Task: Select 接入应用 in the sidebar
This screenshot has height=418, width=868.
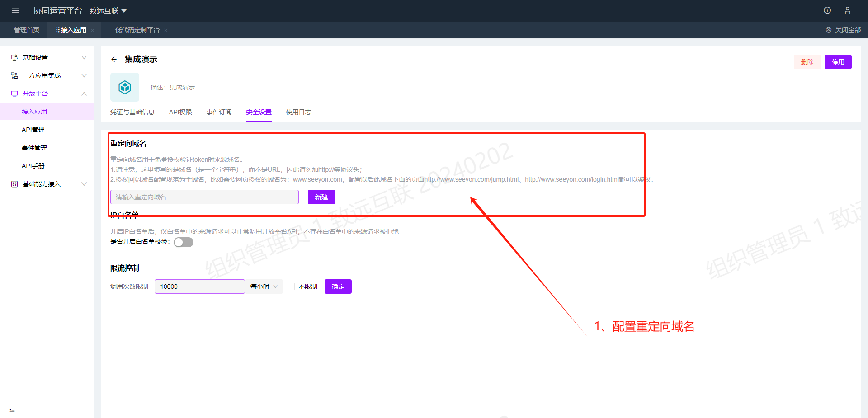Action: coord(47,112)
